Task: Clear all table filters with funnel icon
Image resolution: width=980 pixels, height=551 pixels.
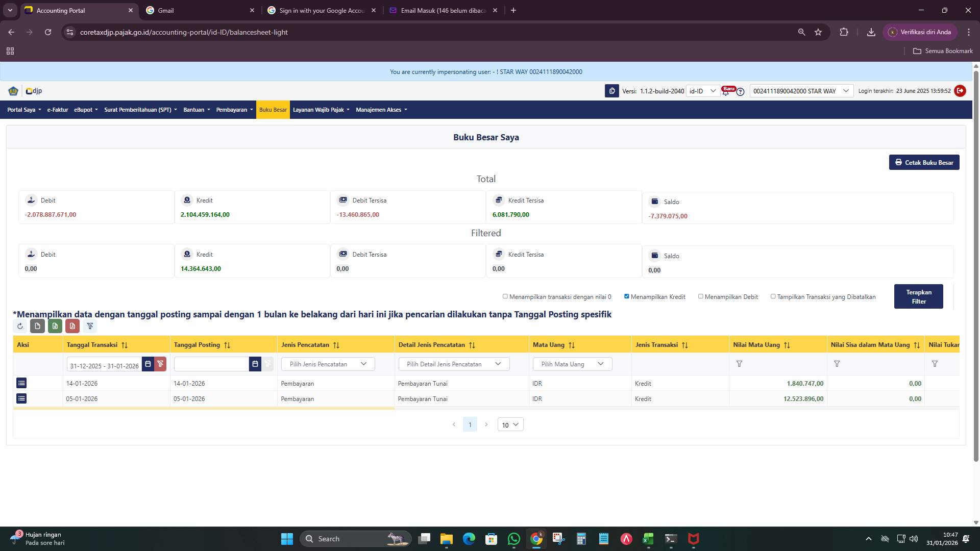Action: [x=90, y=327]
